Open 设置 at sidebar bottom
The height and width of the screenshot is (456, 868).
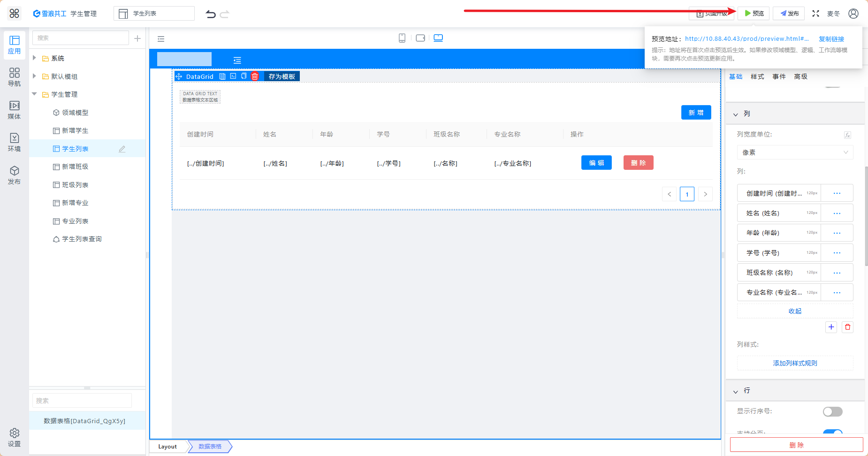[x=15, y=437]
